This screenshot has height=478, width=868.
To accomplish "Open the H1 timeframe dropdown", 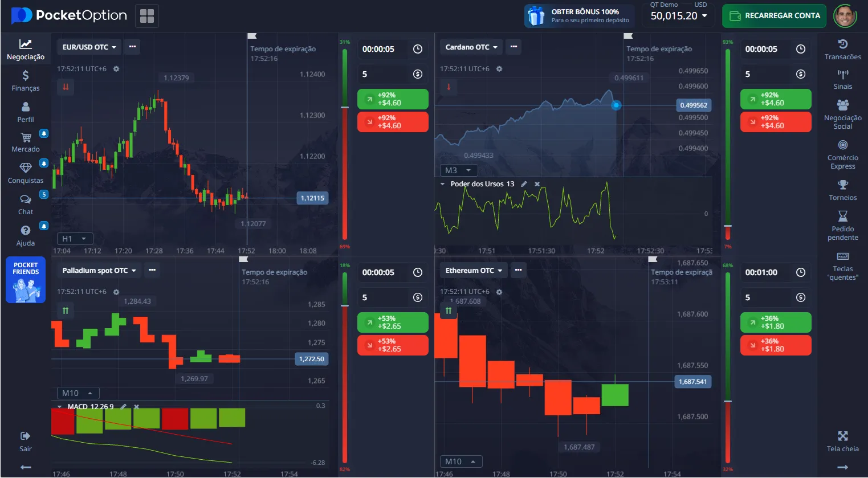I will click(75, 239).
